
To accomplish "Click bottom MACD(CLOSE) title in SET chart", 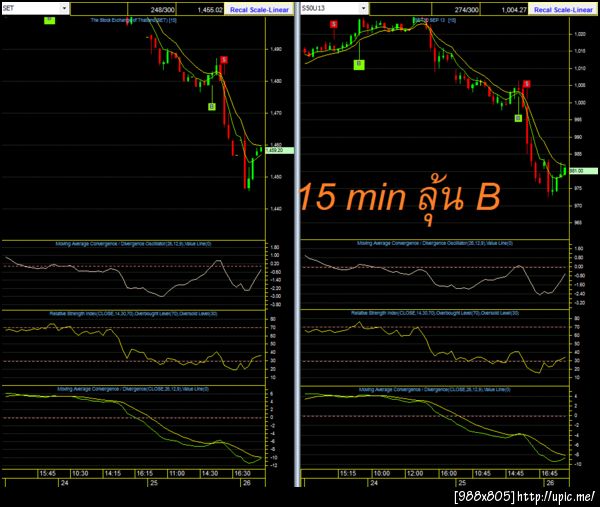I will 133,389.
